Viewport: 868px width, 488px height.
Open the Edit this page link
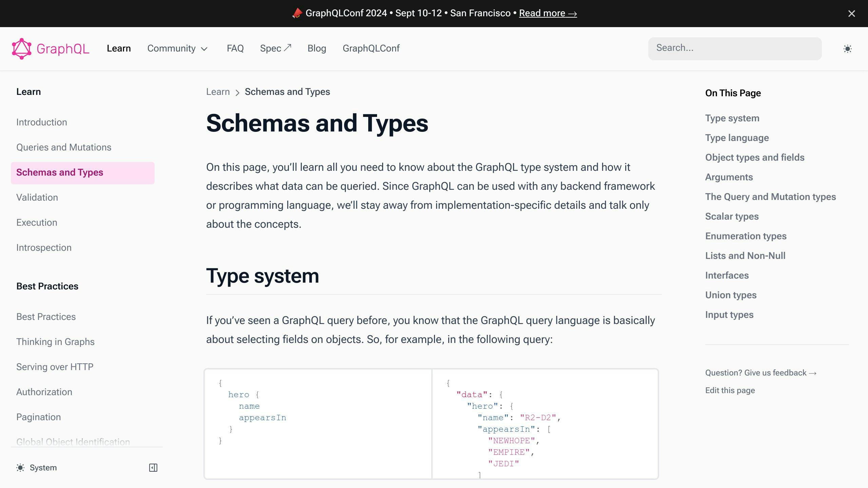pos(730,390)
